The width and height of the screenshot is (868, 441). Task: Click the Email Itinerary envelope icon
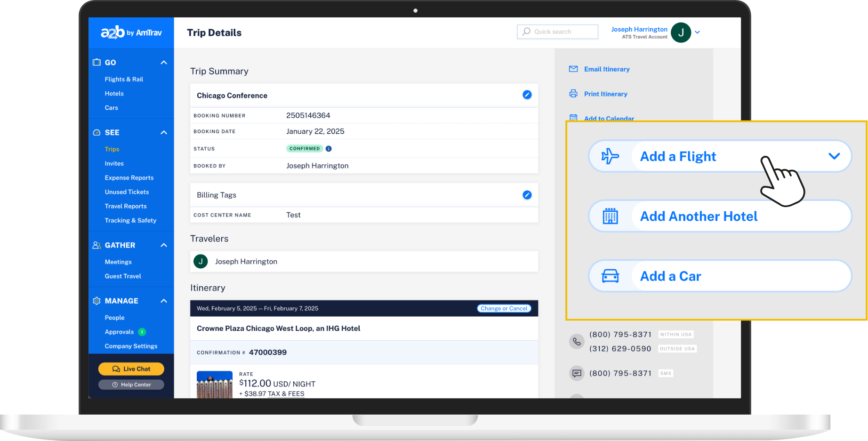pyautogui.click(x=573, y=69)
